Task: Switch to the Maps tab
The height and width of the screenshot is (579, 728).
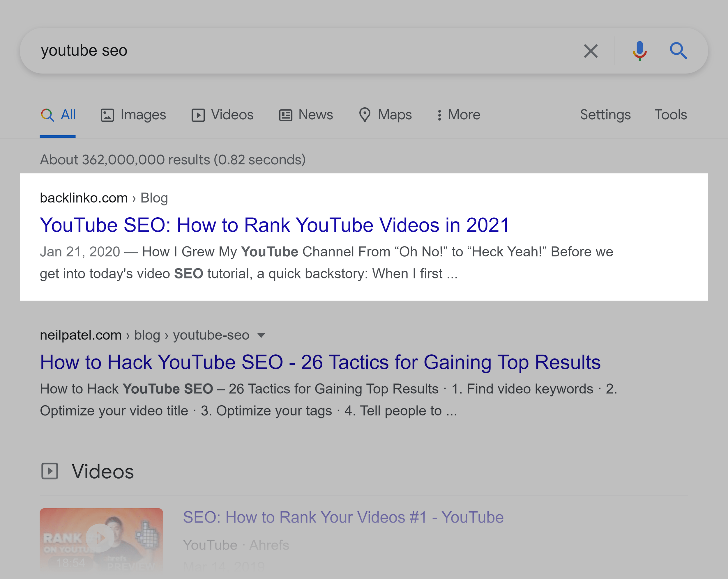Action: (x=385, y=115)
